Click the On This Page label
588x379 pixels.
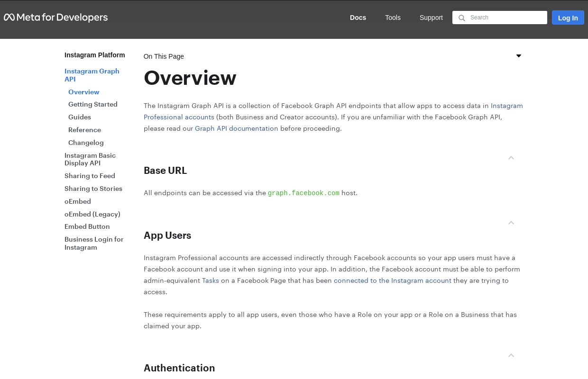(164, 56)
